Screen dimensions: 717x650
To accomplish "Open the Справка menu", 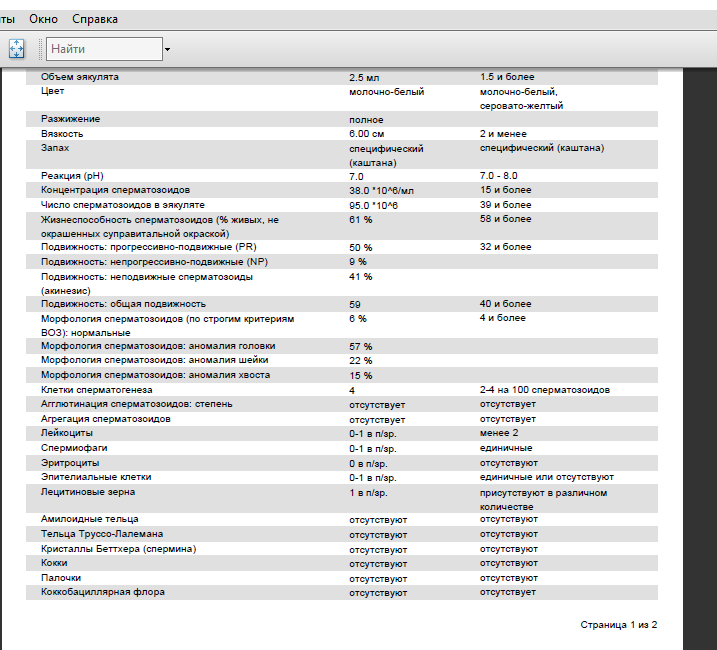I will [95, 19].
